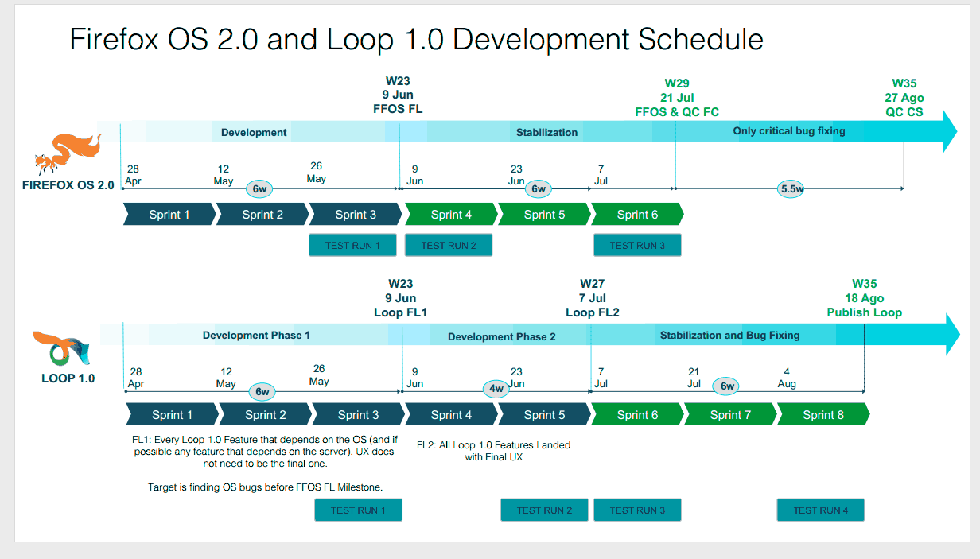Click the FL1 description paragraph
This screenshot has width=980, height=559.
(263, 451)
